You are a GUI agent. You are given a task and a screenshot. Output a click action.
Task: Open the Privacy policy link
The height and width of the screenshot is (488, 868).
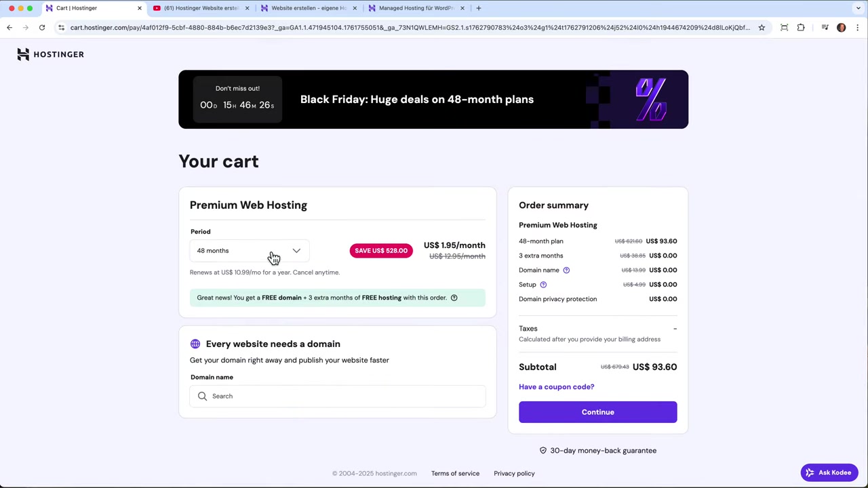point(514,474)
